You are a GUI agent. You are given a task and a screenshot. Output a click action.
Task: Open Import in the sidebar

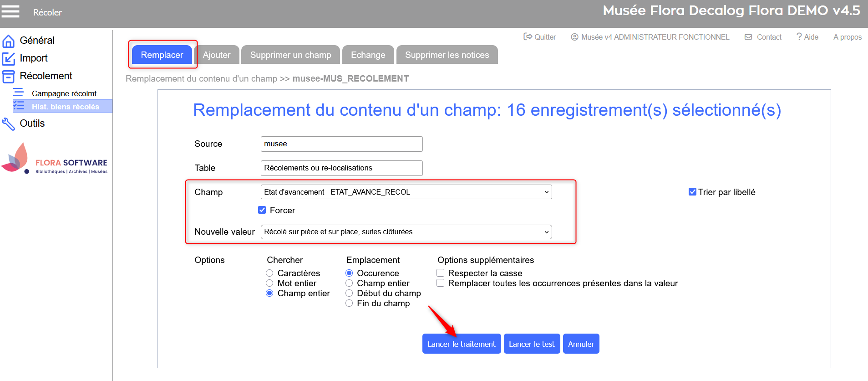coord(34,58)
